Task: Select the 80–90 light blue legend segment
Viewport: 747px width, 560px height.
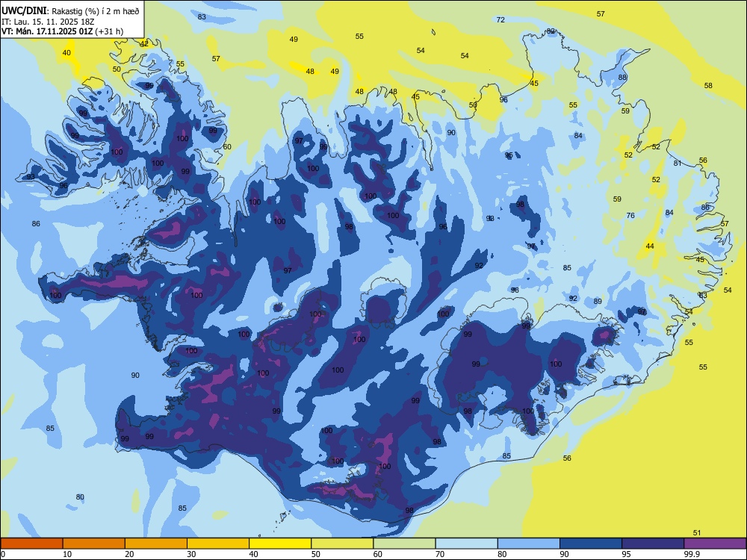Action: click(529, 544)
